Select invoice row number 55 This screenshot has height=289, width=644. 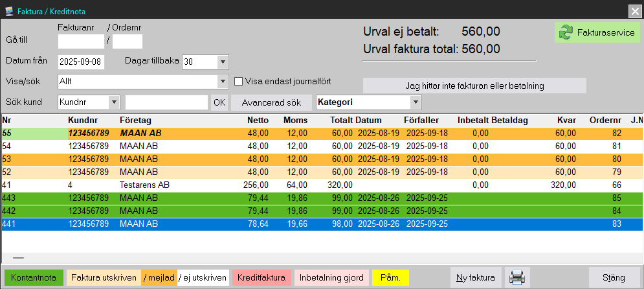click(322, 133)
